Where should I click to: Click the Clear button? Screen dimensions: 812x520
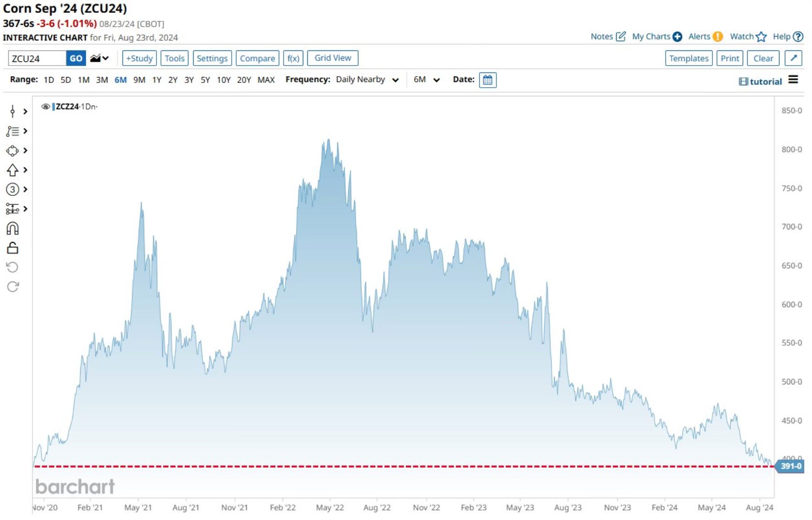[x=763, y=58]
